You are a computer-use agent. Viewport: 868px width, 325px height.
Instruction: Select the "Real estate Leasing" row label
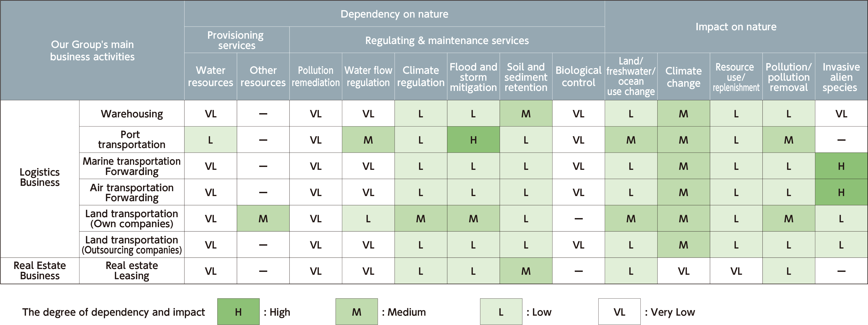[x=132, y=271]
